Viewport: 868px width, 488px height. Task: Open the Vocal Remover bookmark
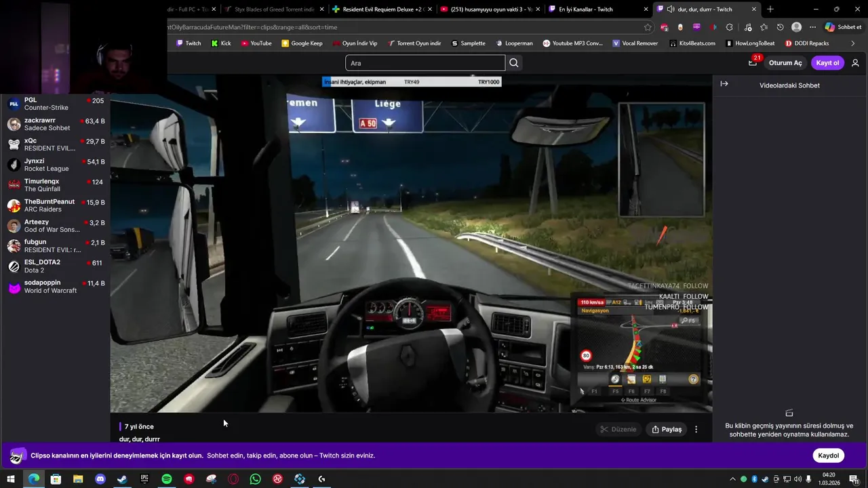(635, 43)
